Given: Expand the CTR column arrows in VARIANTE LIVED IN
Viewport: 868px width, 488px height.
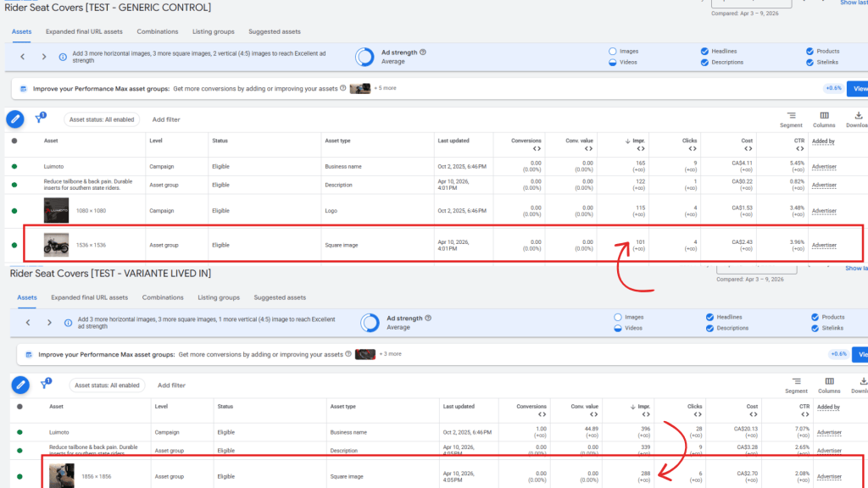Looking at the screenshot, I should tap(805, 414).
